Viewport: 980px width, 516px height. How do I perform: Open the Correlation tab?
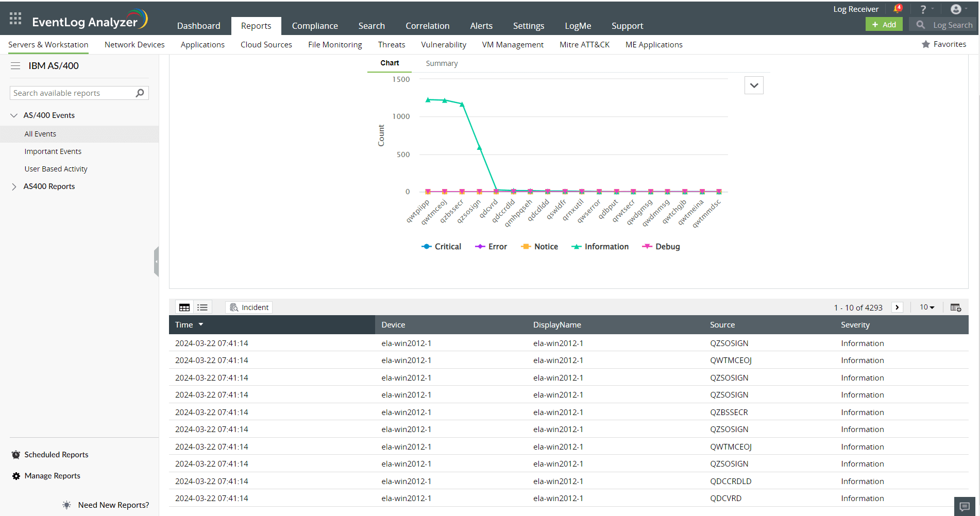tap(428, 26)
